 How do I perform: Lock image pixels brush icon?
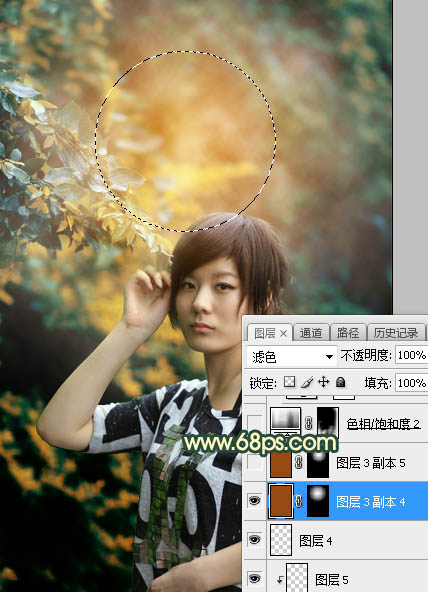click(x=307, y=382)
